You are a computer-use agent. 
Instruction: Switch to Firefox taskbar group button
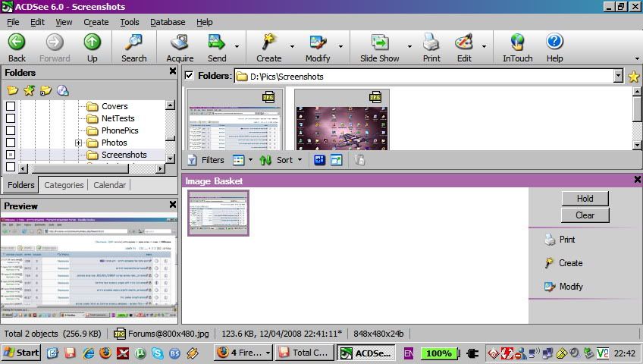243,353
